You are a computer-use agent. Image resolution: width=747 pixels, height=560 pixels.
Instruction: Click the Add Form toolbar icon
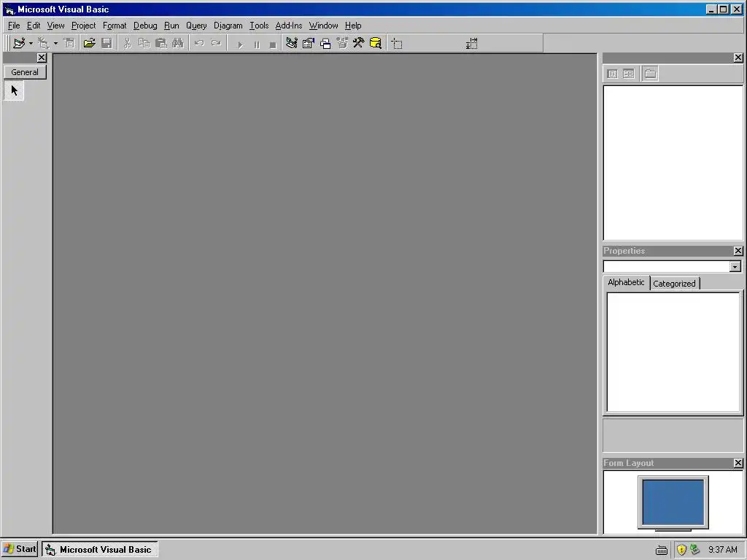(x=44, y=43)
